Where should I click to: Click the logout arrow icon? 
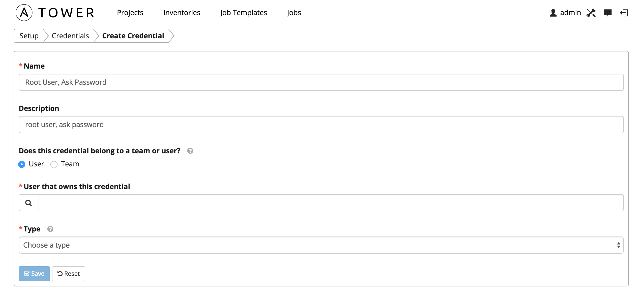tap(624, 13)
